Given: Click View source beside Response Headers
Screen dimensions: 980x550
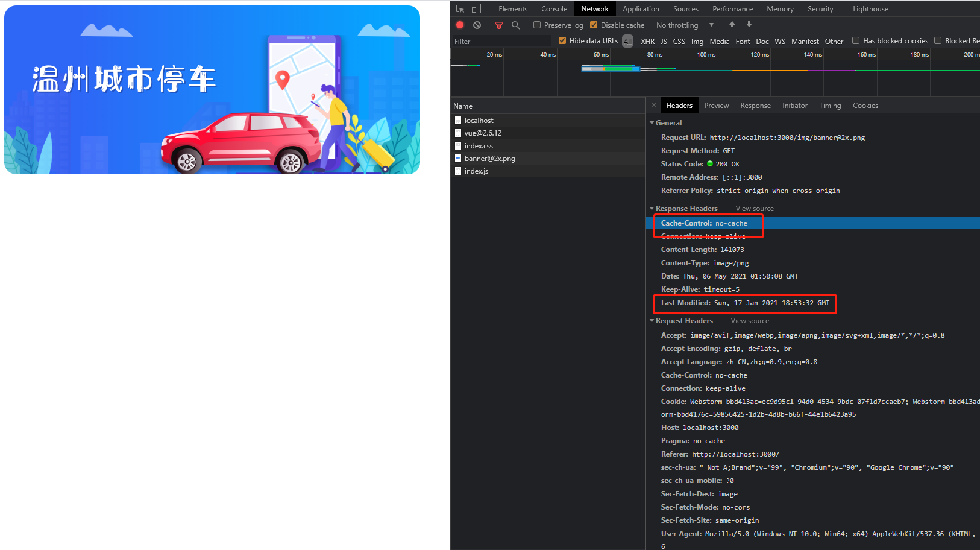Looking at the screenshot, I should pos(754,209).
